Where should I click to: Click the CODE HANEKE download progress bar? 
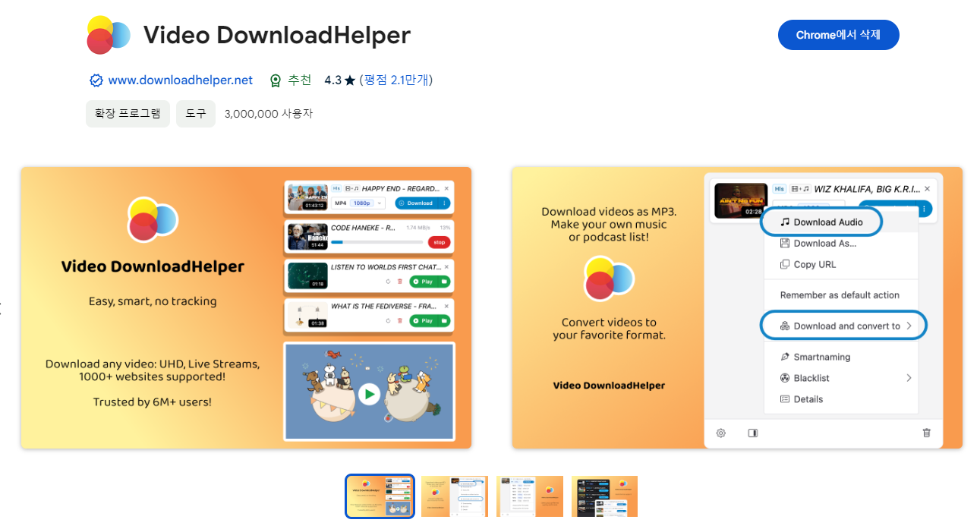pyautogui.click(x=377, y=243)
